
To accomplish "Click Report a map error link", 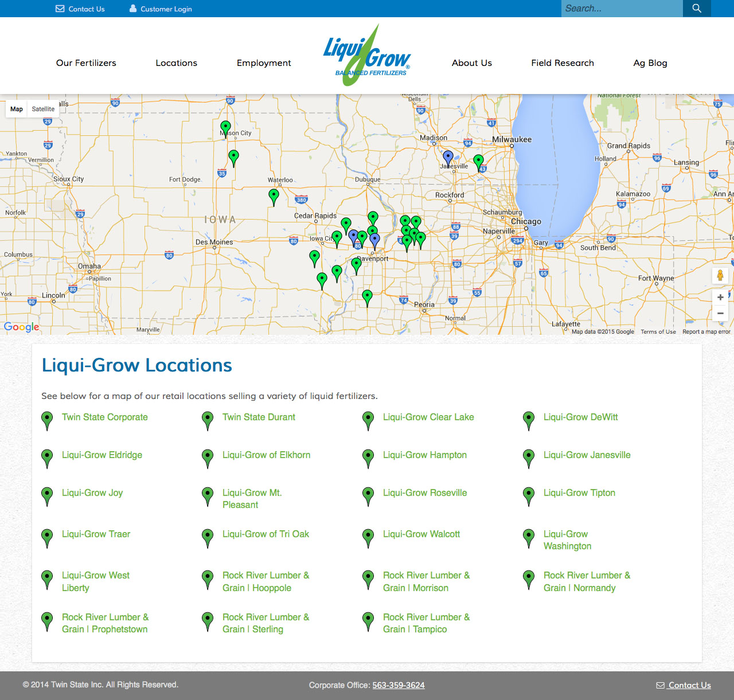I will pyautogui.click(x=706, y=331).
